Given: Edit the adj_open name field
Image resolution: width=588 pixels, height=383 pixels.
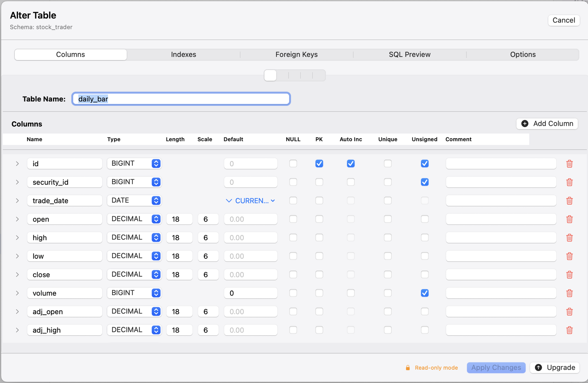Looking at the screenshot, I should point(65,312).
